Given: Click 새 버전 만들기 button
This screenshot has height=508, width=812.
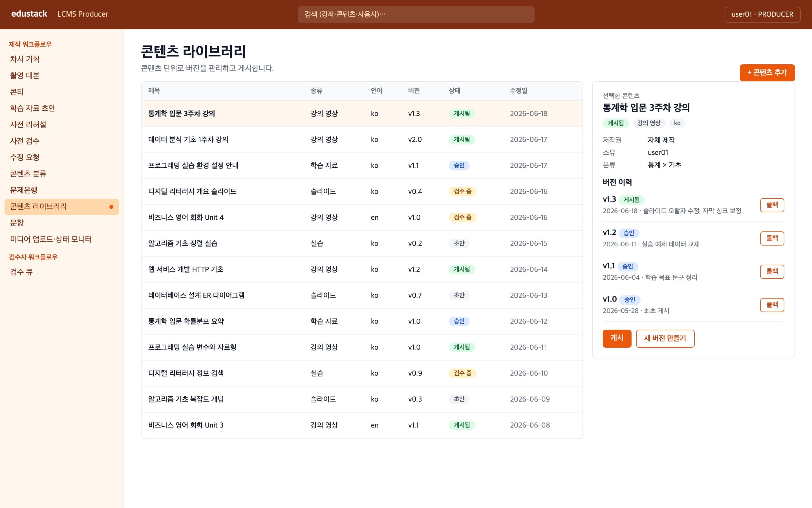Looking at the screenshot, I should click(665, 338).
